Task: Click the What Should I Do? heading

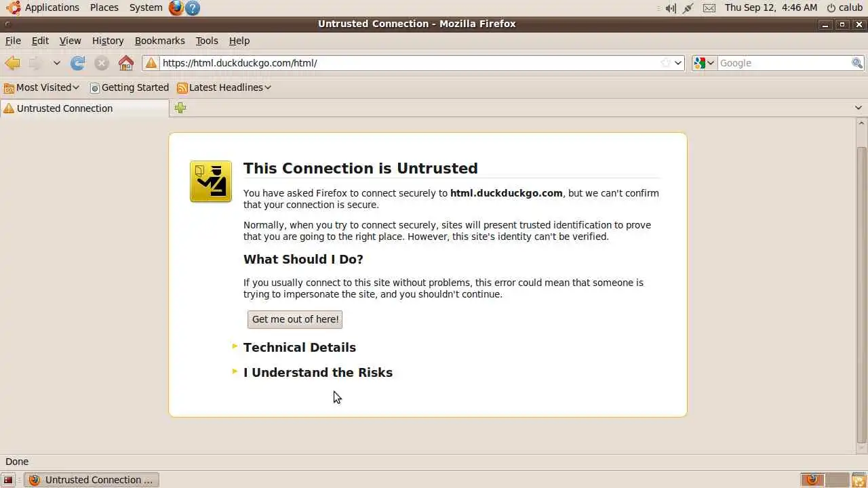Action: pos(303,259)
